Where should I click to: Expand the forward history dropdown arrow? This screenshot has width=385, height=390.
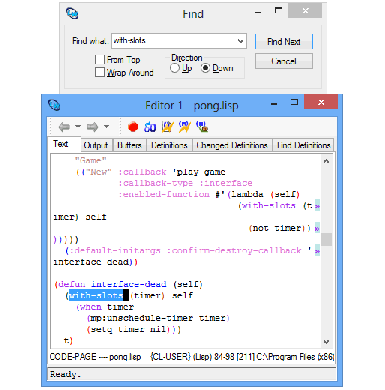(106, 127)
